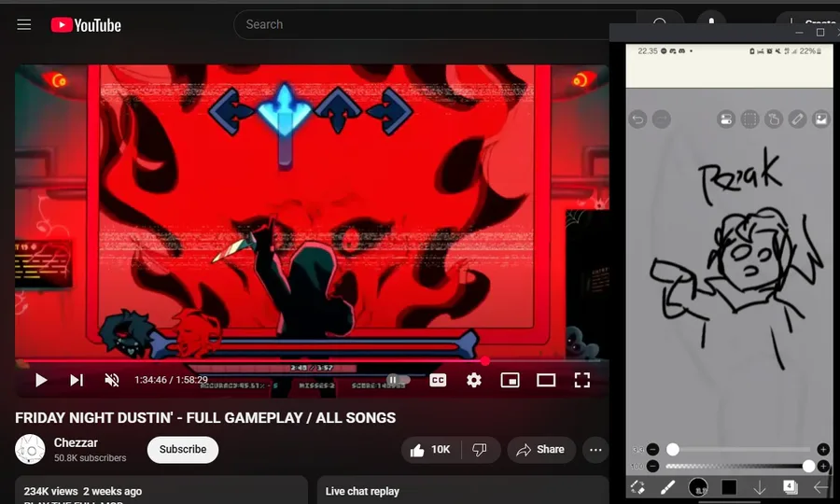Toggle the autoplay switch in player
This screenshot has height=504, width=840.
pos(398,380)
